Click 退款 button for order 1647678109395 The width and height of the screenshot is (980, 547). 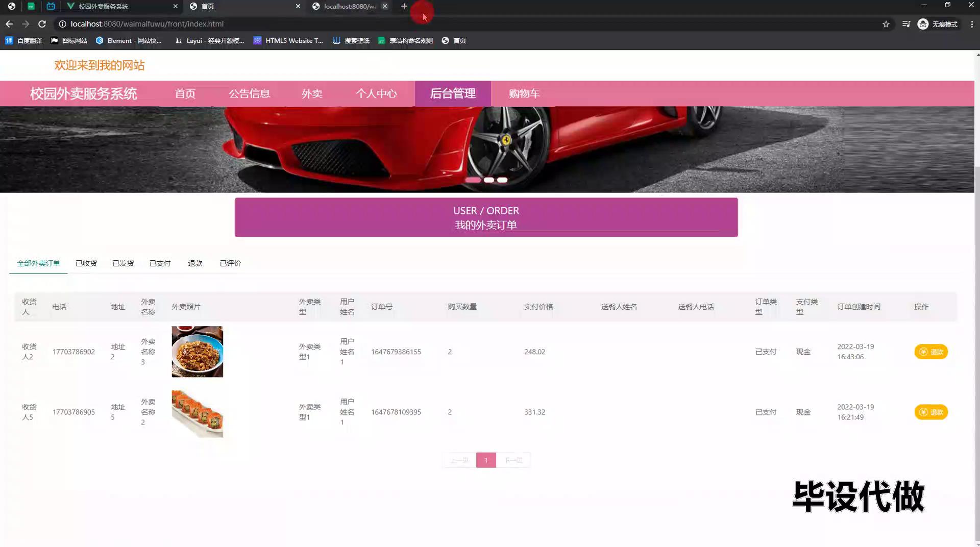[930, 412]
